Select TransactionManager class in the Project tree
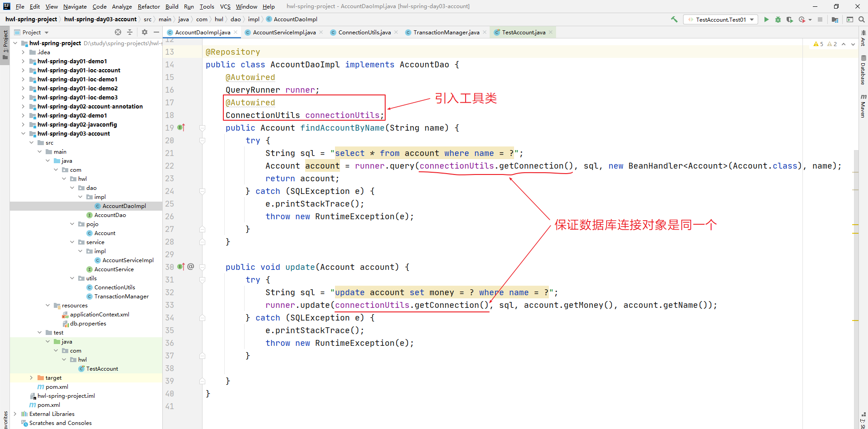 pyautogui.click(x=121, y=296)
